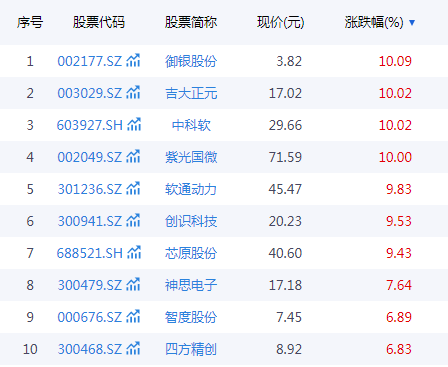Open chart icon beside 000676.SZ
Screen dimensions: 448x367
click(133, 317)
